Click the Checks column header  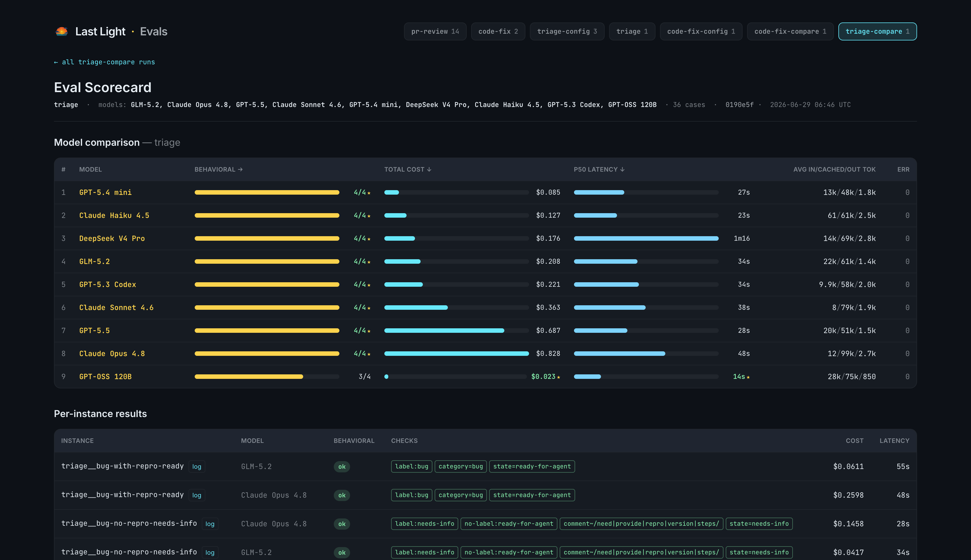pyautogui.click(x=404, y=441)
